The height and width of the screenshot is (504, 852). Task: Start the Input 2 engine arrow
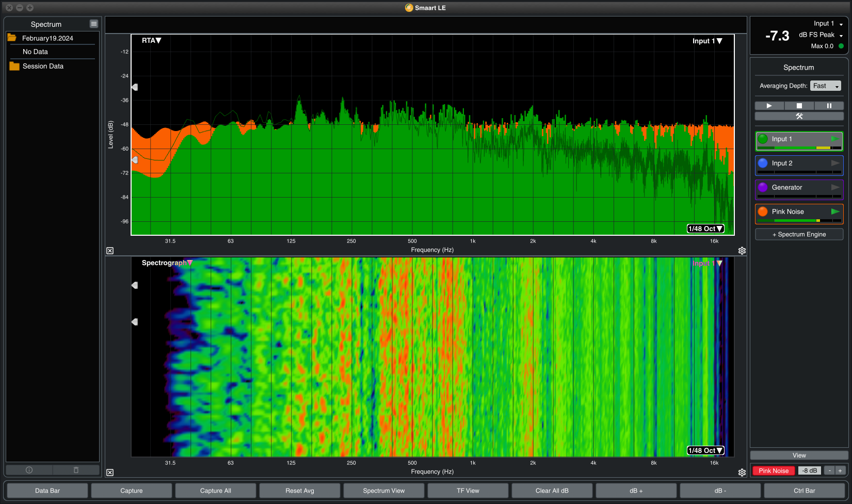point(835,163)
